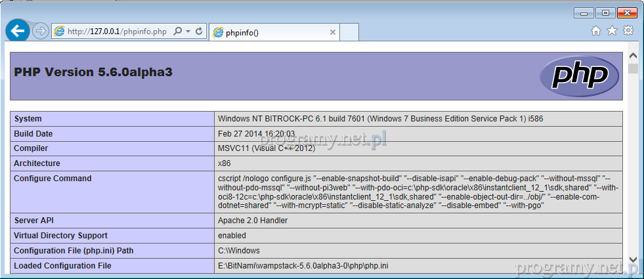Maximize the browser window
The height and width of the screenshot is (279, 644).
coord(605,12)
